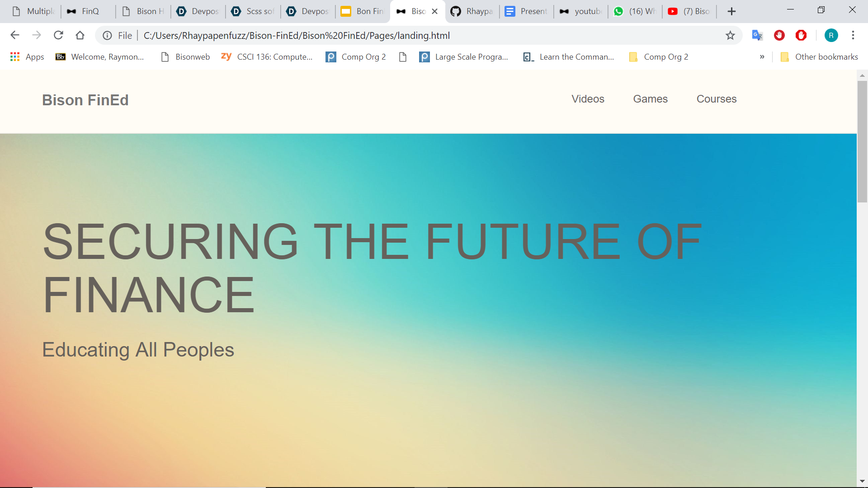The image size is (868, 488).
Task: Close the active Bison tab
Action: (x=435, y=11)
